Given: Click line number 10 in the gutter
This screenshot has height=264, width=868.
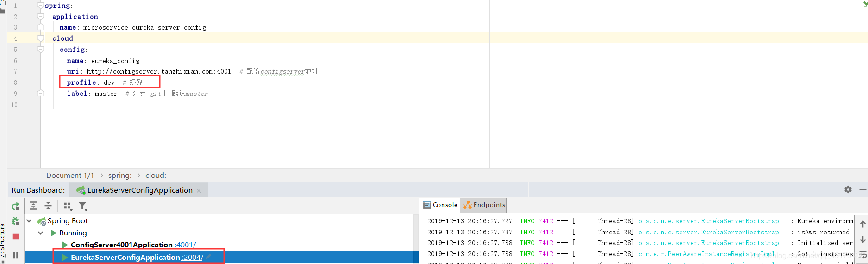Looking at the screenshot, I should coord(14,105).
